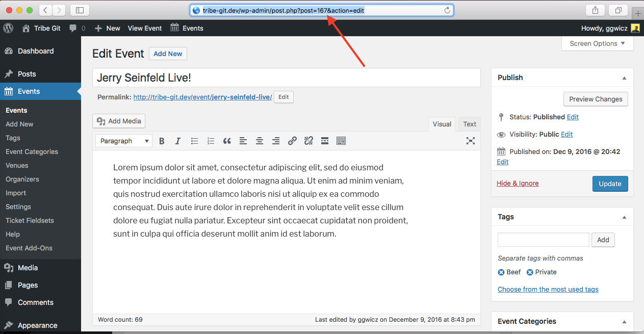Open Ticket Fieldsets submenu item
The width and height of the screenshot is (644, 334).
30,220
